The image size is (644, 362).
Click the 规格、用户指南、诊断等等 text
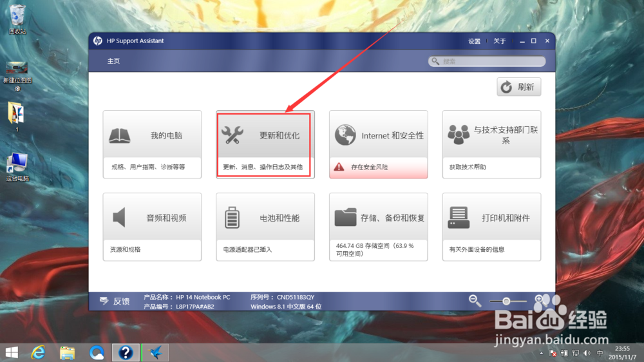tap(148, 167)
